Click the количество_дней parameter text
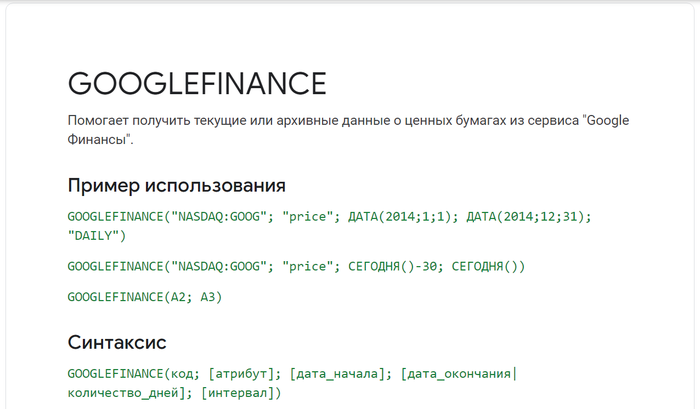Viewport: 700px width, 409px height. 123,393
